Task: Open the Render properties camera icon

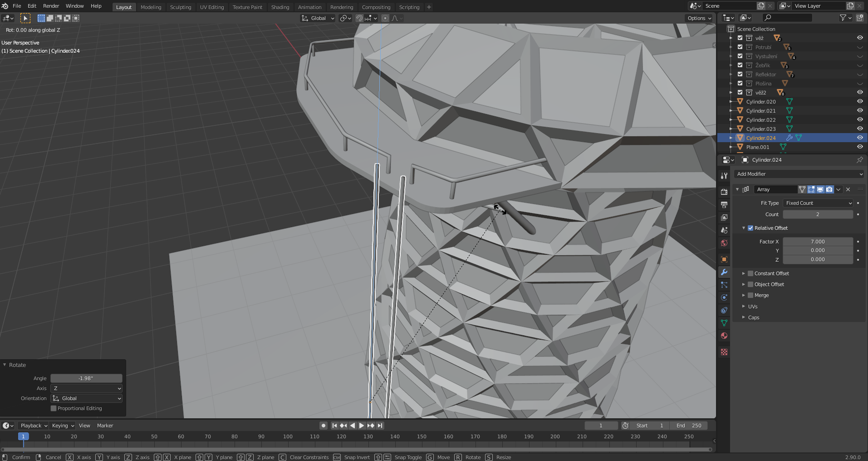Action: click(724, 192)
